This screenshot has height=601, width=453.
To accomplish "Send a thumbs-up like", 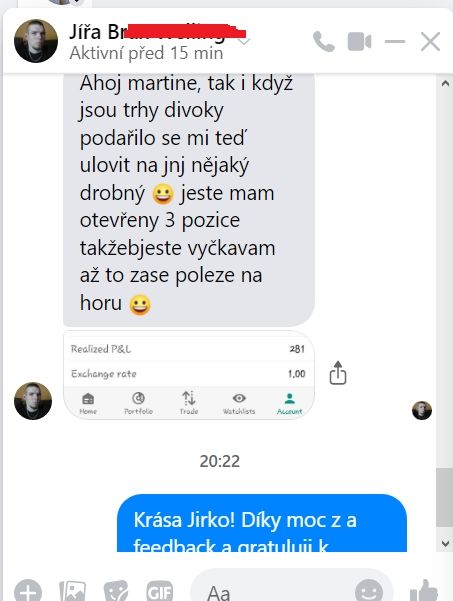I will pos(424,591).
